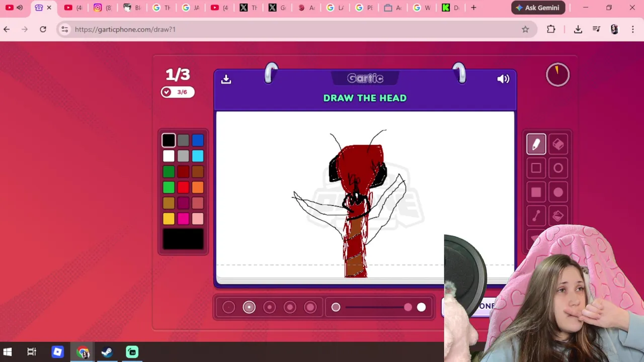
Task: Pick the white color swatch
Action: pyautogui.click(x=169, y=156)
